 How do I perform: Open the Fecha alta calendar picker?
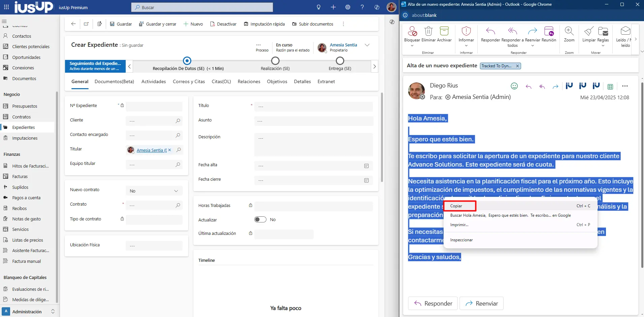[x=366, y=166]
